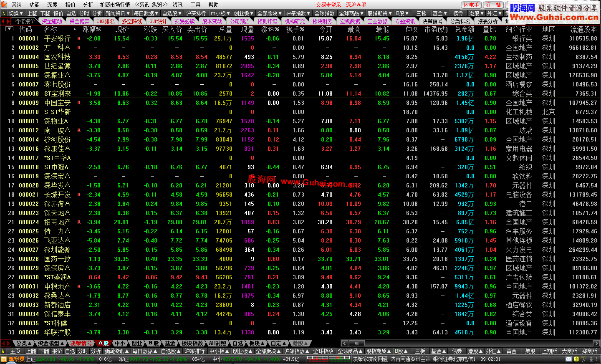Click 黄金 in the bottom toolbar
The width and height of the screenshot is (601, 364).
512,351
